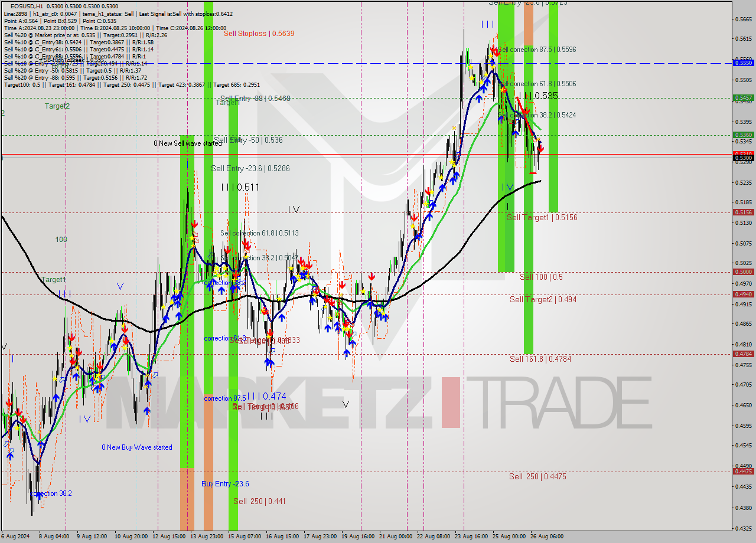The width and height of the screenshot is (756, 543).
Task: Click '12 Aug 15:00' on the time axis
Action: [168, 537]
